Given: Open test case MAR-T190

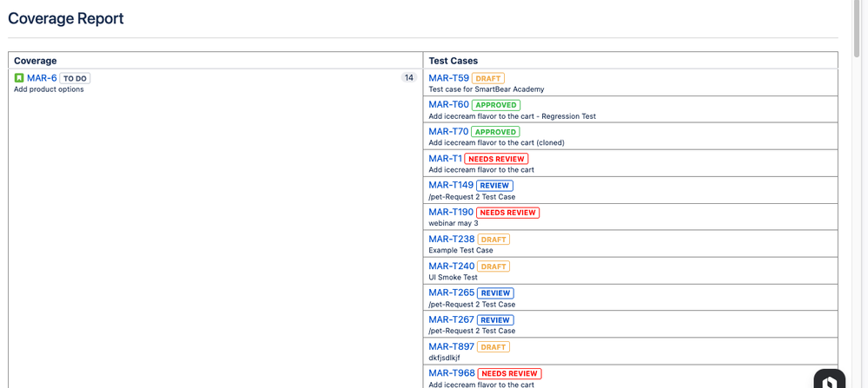Looking at the screenshot, I should coord(451,212).
